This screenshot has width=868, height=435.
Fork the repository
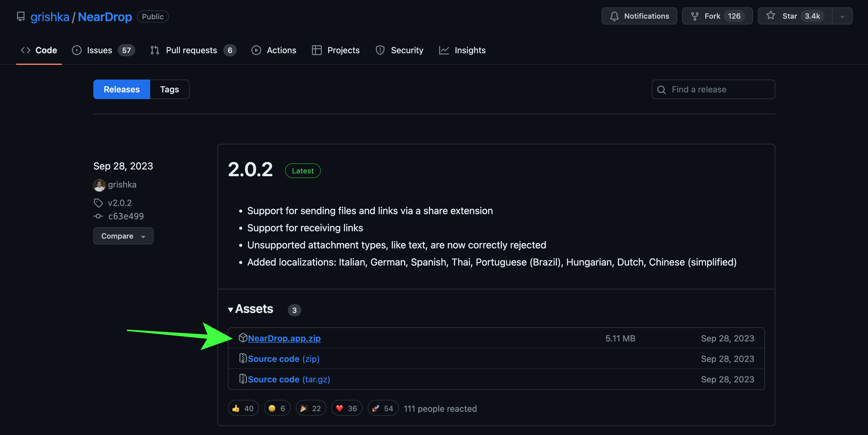coord(717,16)
